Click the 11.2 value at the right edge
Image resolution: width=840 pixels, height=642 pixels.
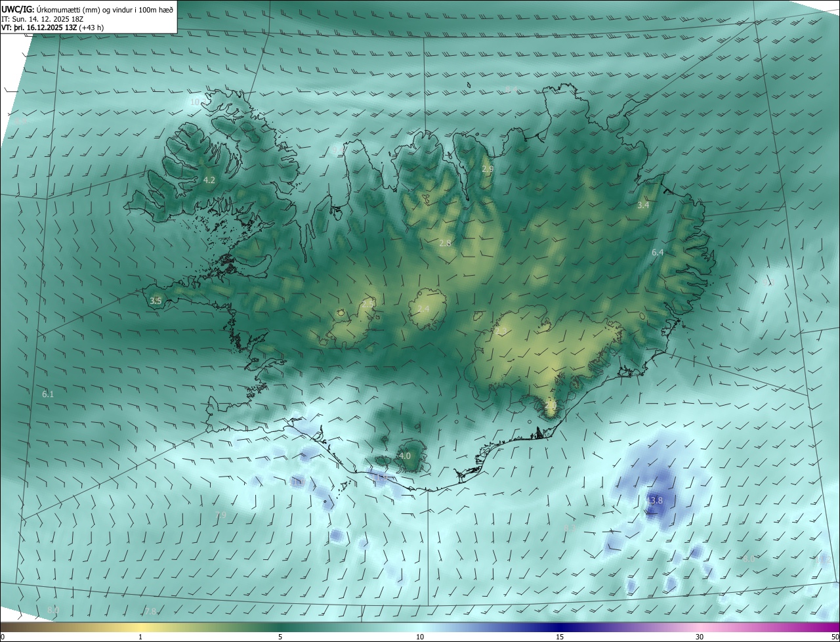coord(824,560)
